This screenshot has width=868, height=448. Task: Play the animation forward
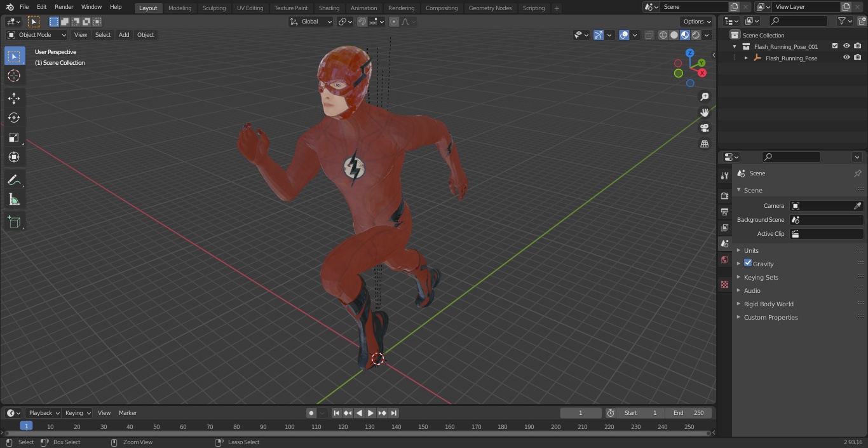pyautogui.click(x=370, y=413)
